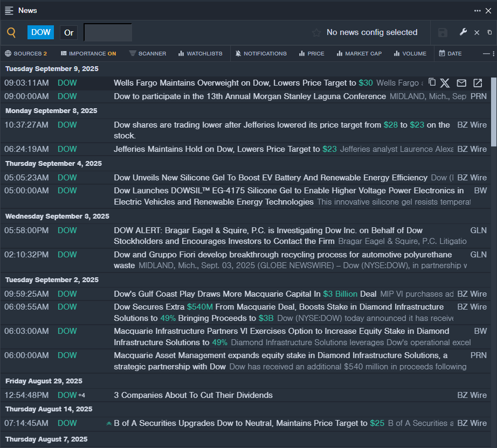
Task: Click the DOW ticker in the 09:00:00AM row
Action: pyautogui.click(x=67, y=96)
